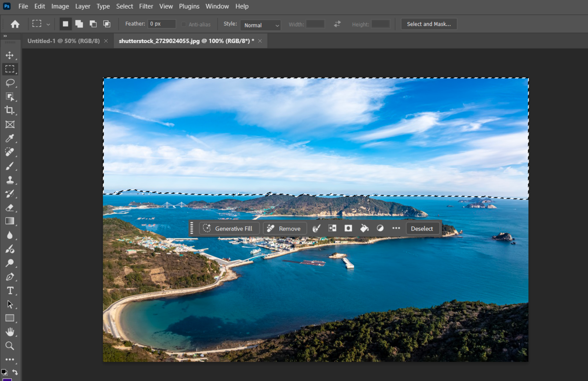Select the Blur tool

pos(10,235)
